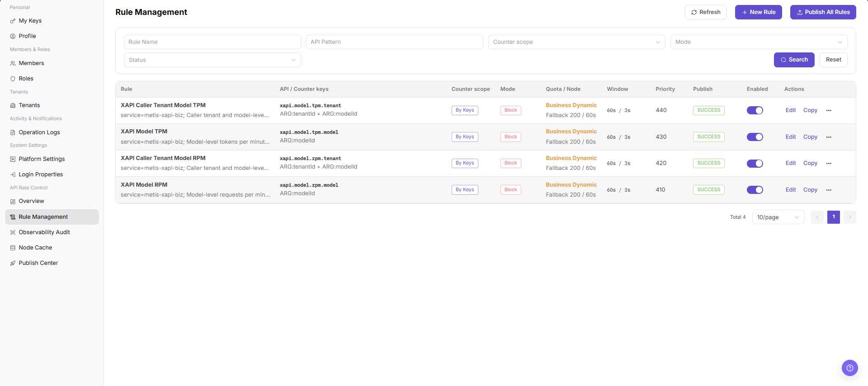
Task: Edit the XAPI Caller Tenant Model RPM rule
Action: (x=791, y=163)
